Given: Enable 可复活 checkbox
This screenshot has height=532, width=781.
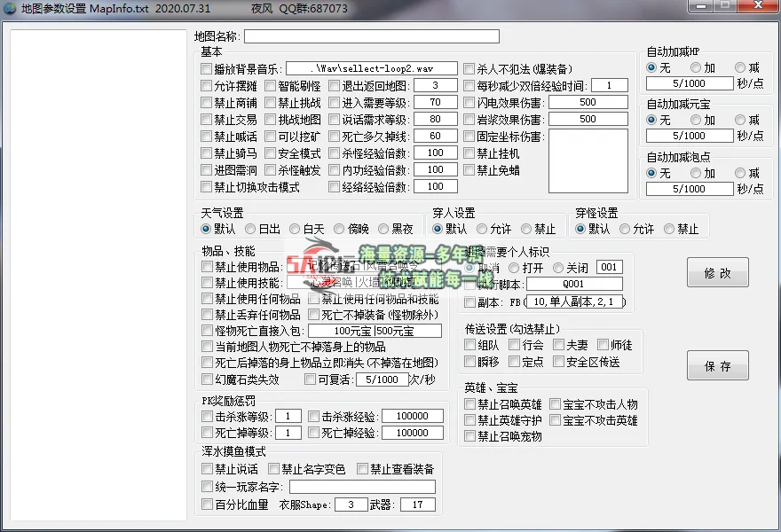Looking at the screenshot, I should click(311, 379).
